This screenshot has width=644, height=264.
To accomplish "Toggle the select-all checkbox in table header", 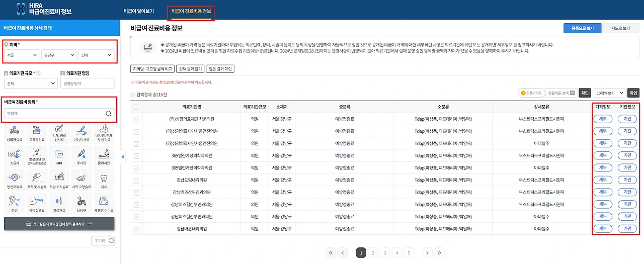I will click(136, 107).
